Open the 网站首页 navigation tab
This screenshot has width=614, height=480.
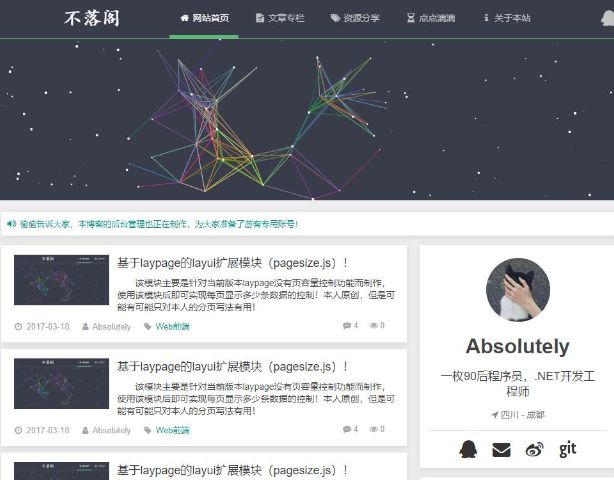click(x=204, y=18)
